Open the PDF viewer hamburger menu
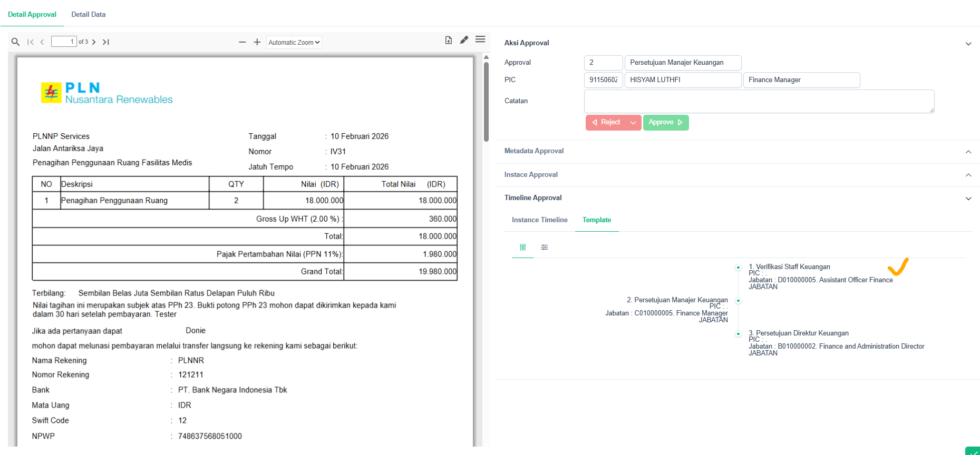980x455 pixels. click(x=480, y=39)
